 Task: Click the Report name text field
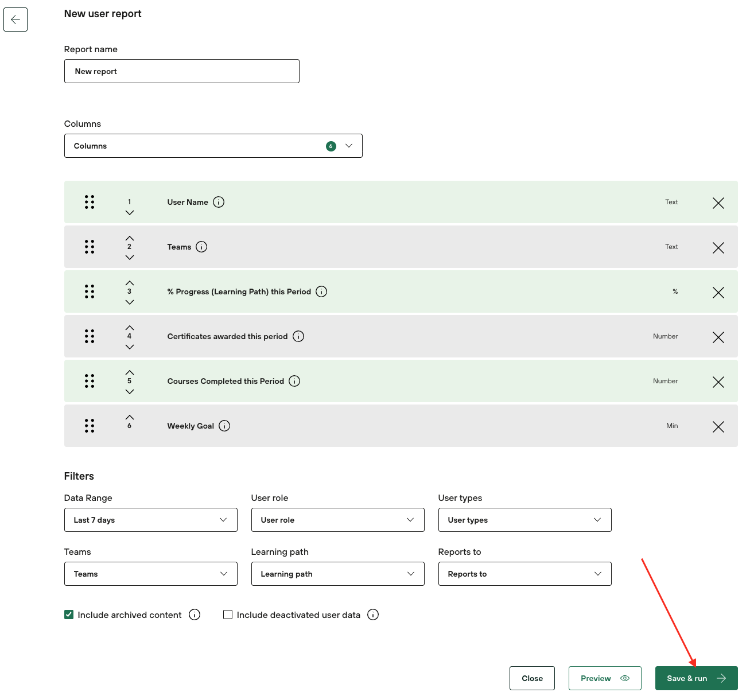click(181, 71)
